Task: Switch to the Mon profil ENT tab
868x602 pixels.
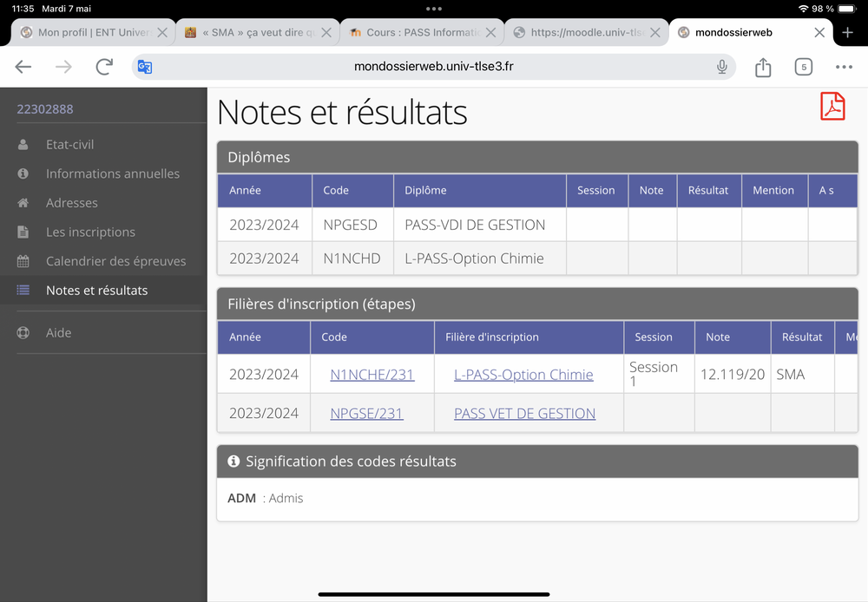Action: tap(87, 32)
